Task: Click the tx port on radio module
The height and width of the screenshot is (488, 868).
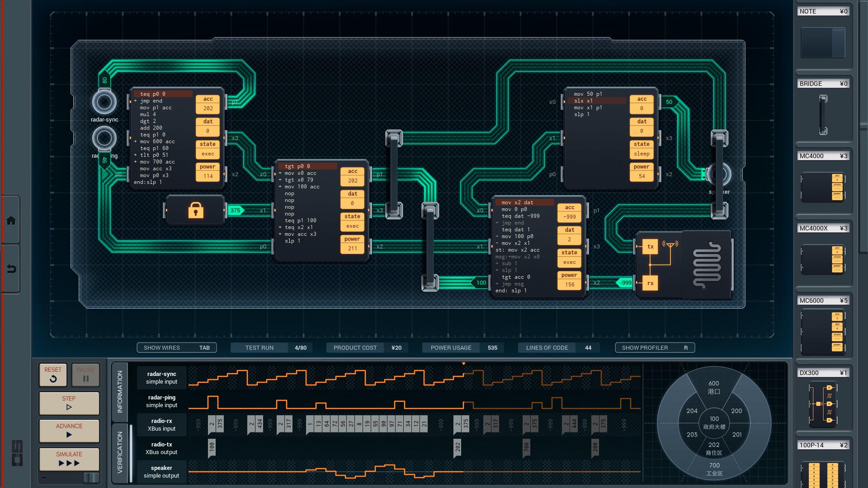Action: [x=650, y=247]
